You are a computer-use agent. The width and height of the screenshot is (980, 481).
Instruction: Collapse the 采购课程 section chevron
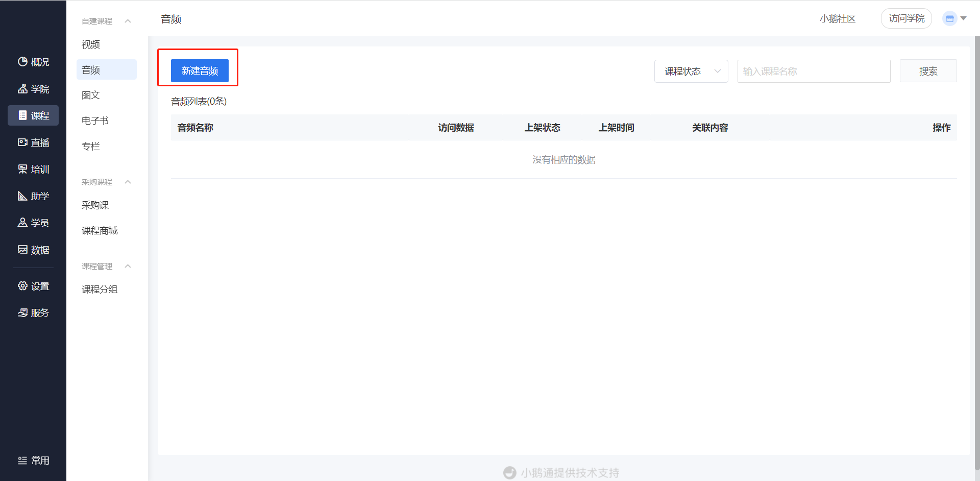(128, 182)
